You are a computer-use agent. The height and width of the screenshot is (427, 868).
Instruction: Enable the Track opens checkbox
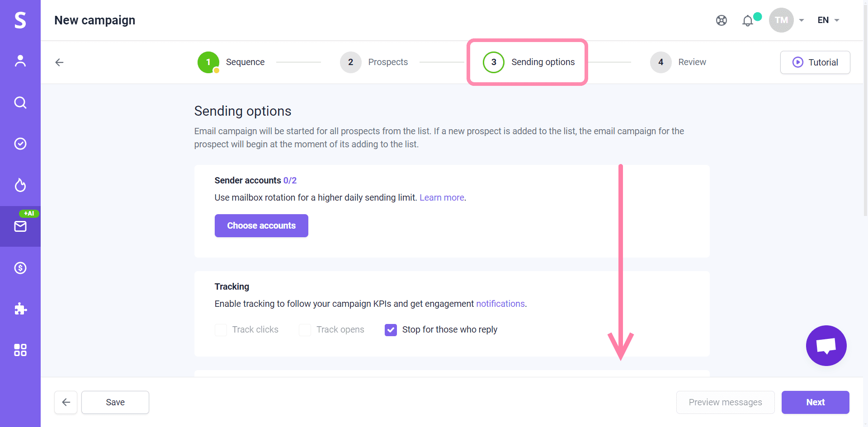click(x=305, y=330)
